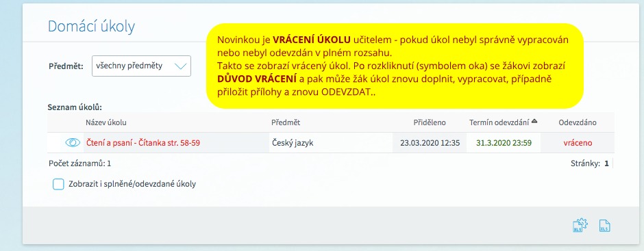
Task: Open the všechny předměty subject dropdown
Action: coord(141,66)
